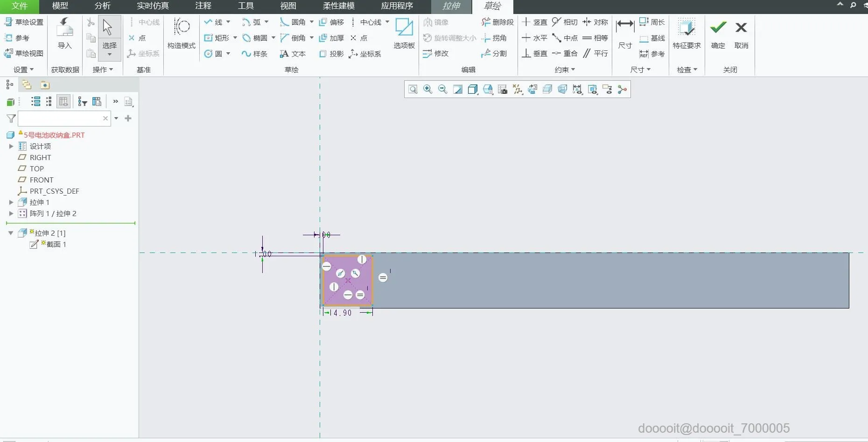Click the refit zoom icon in graphics toolbar
Image resolution: width=868 pixels, height=442 pixels.
[x=413, y=89]
